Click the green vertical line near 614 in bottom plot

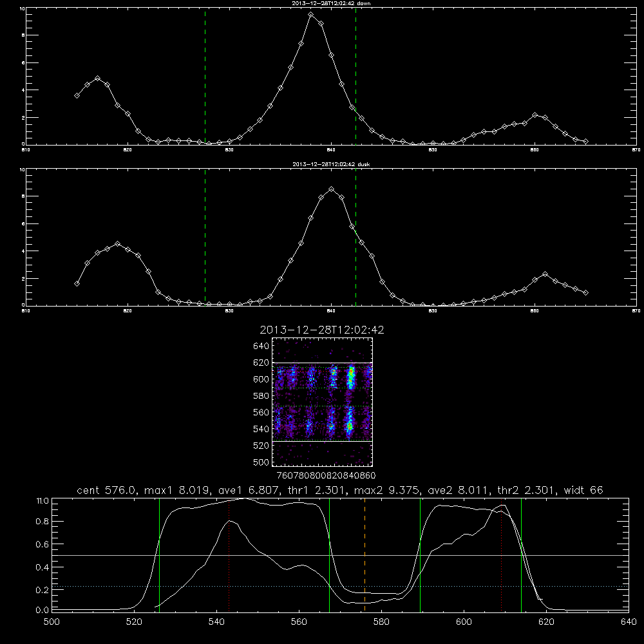pyautogui.click(x=521, y=555)
